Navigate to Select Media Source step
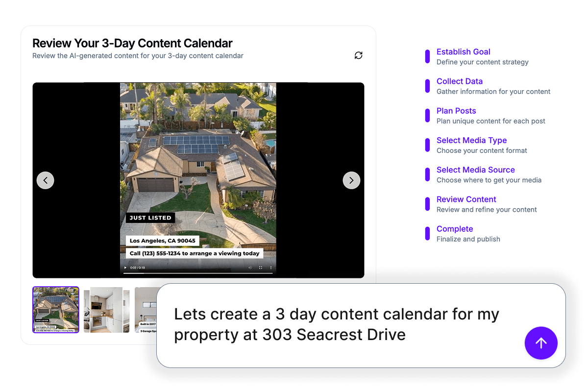Screen dimensions: 588x392 click(x=475, y=170)
